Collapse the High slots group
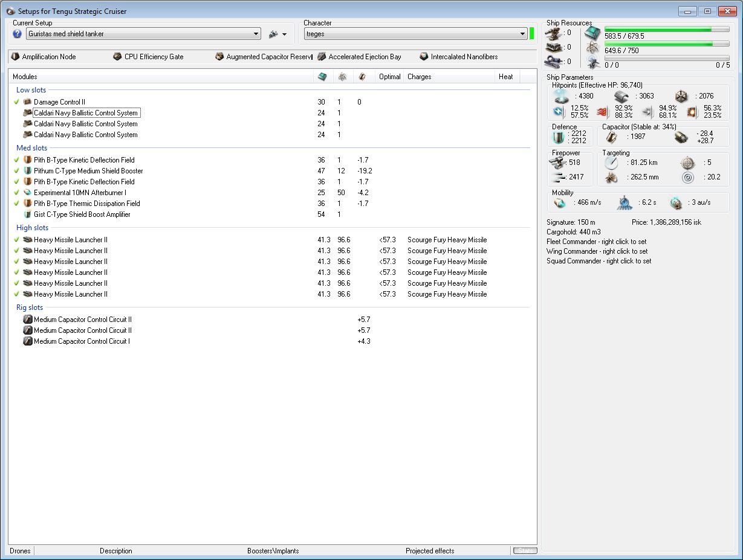This screenshot has width=743, height=560. pos(33,228)
